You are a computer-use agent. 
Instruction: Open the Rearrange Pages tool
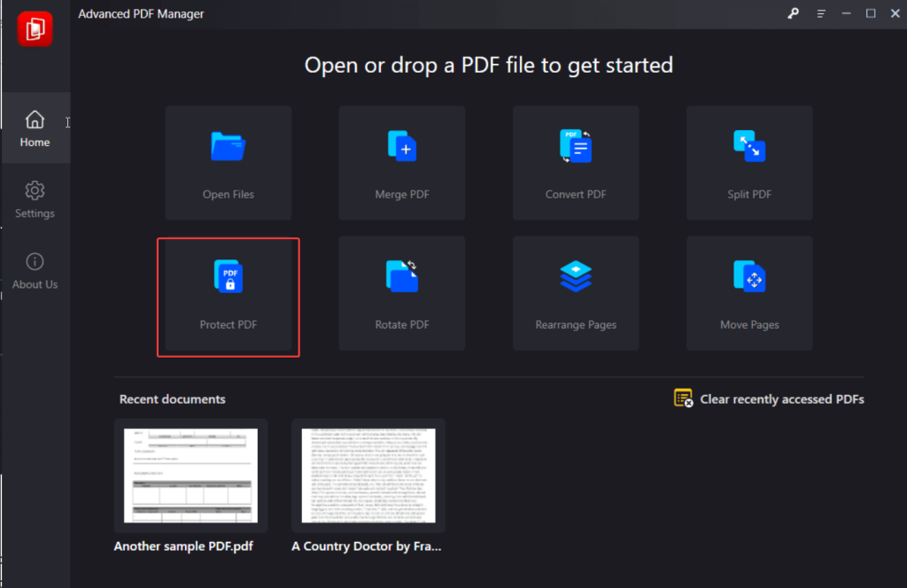pyautogui.click(x=576, y=293)
